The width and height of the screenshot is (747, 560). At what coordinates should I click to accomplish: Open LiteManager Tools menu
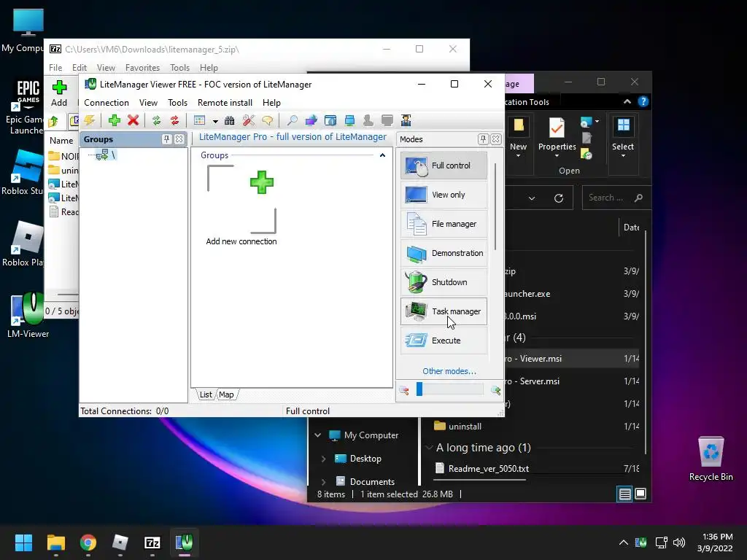177,103
